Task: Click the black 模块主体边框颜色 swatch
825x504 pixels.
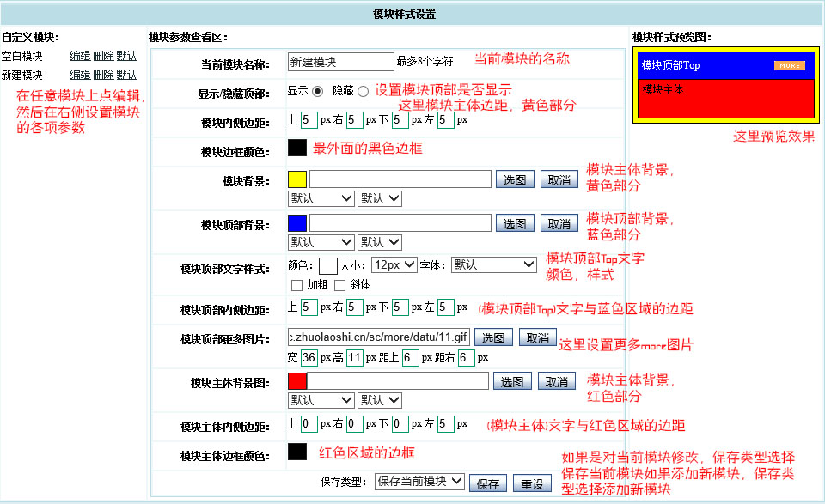Action: [x=296, y=452]
